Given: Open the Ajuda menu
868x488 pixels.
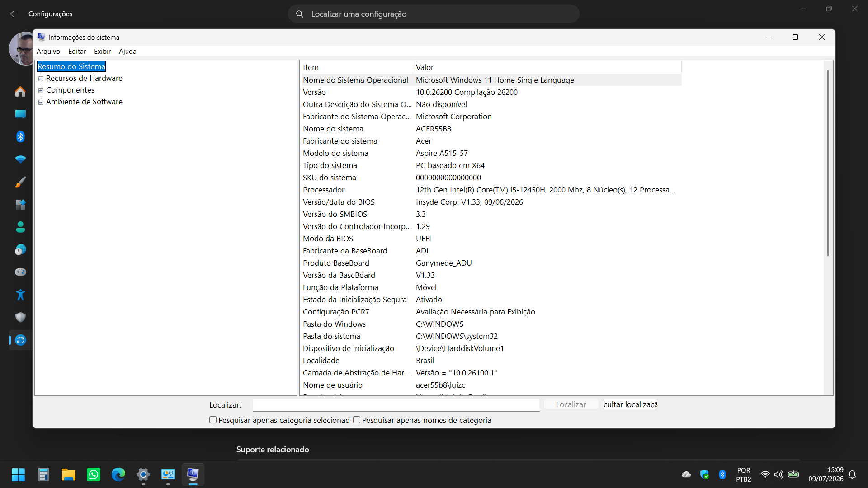Looking at the screenshot, I should 127,52.
